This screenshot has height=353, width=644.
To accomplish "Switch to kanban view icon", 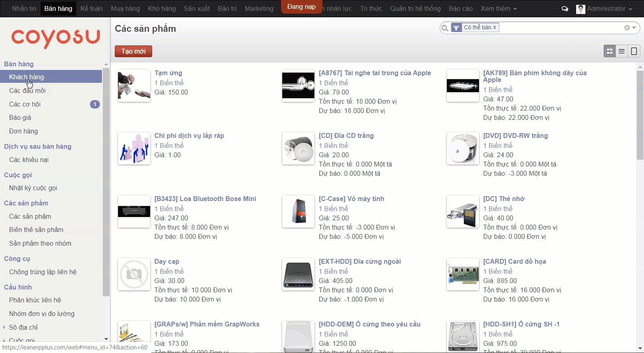I will [609, 51].
